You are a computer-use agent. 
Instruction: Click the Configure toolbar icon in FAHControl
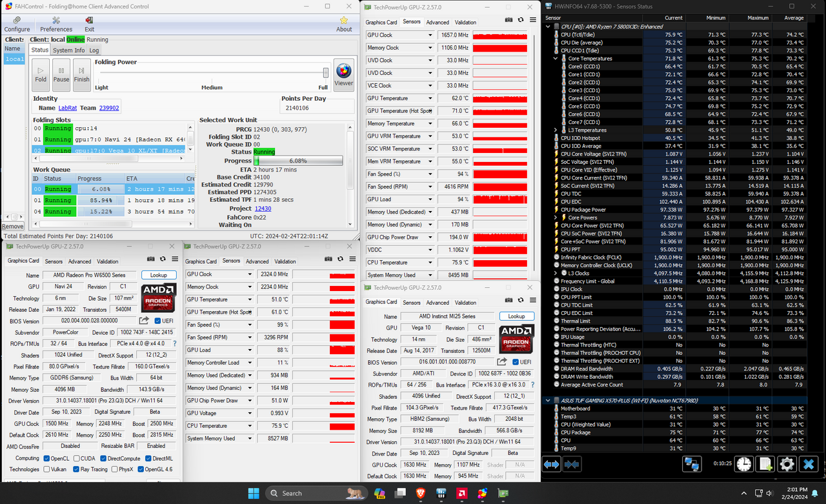[x=17, y=24]
